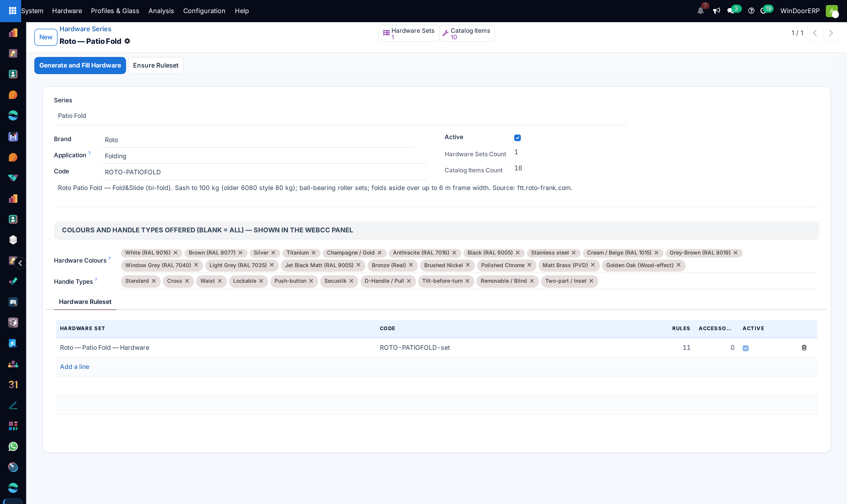
Task: Click the gear icon beside Roto — Patio Fold
Action: pyautogui.click(x=127, y=41)
